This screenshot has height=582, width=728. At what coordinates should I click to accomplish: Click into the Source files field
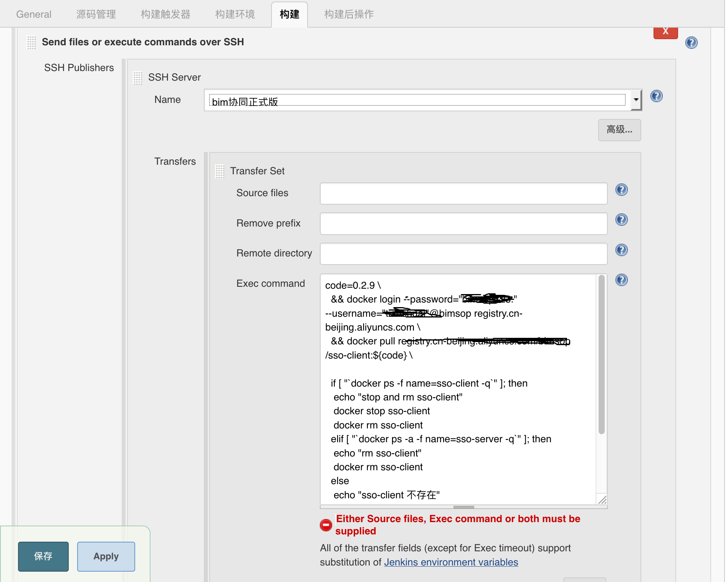click(463, 193)
